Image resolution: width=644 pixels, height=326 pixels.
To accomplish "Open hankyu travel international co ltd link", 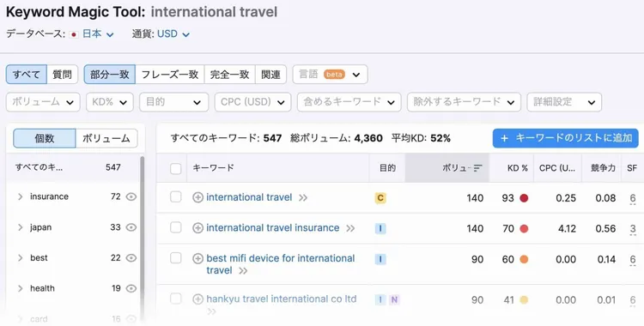I will 282,299.
